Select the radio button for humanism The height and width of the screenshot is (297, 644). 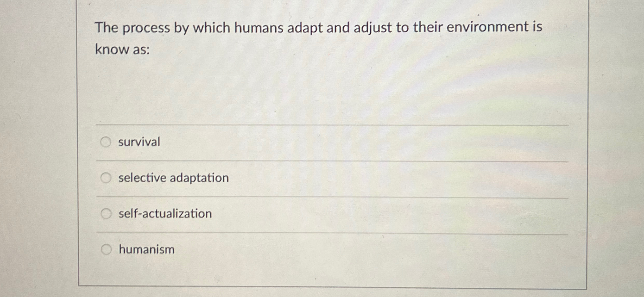click(106, 250)
